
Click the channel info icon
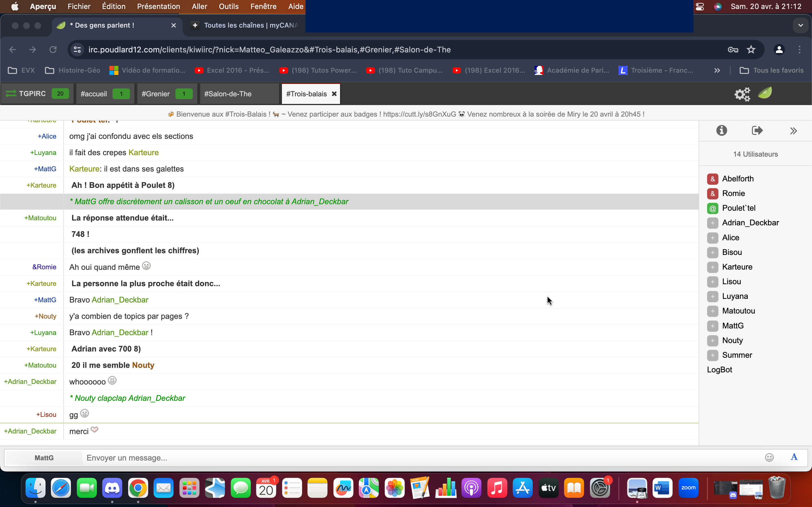pyautogui.click(x=721, y=130)
